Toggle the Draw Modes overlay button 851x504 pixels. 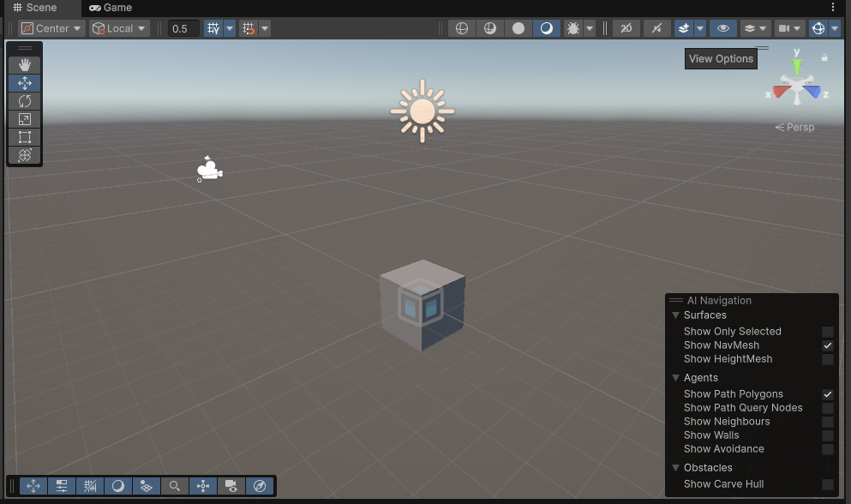117,486
